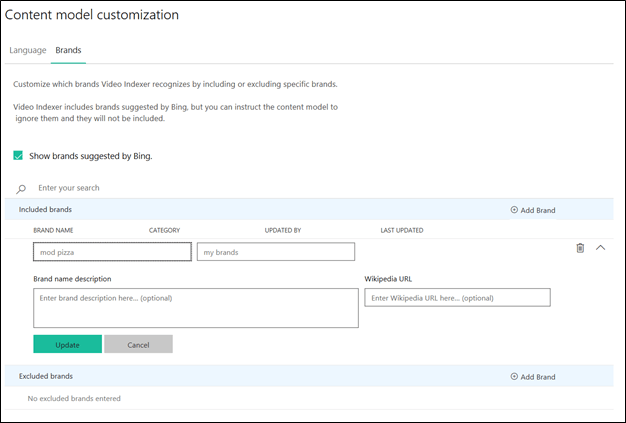
Task: Click the BRAND NAME column header
Action: (53, 230)
